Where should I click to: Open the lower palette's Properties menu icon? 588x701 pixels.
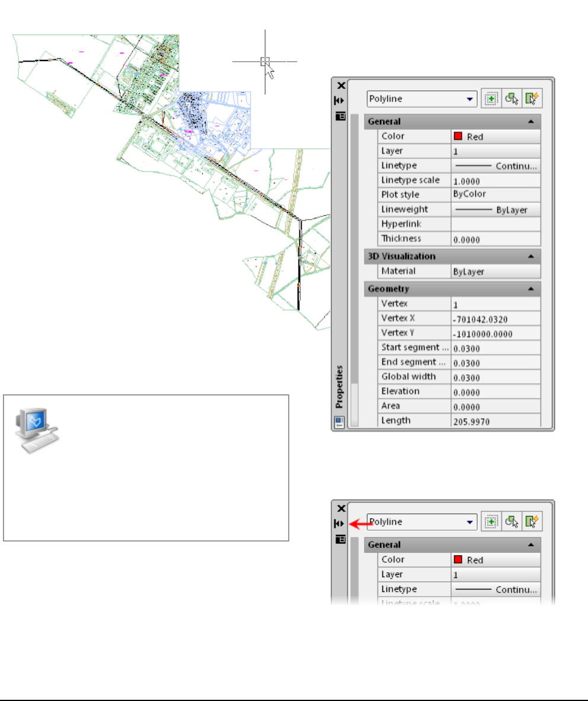(x=340, y=540)
